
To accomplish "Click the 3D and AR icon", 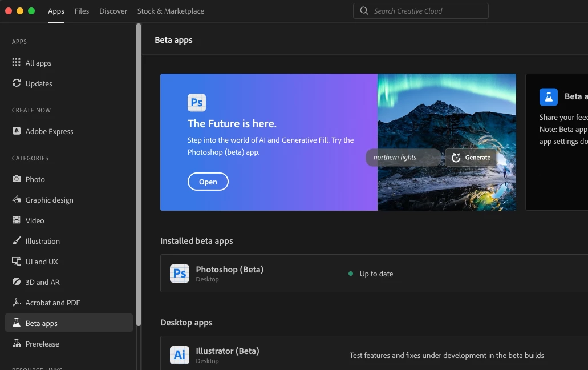I will point(16,282).
